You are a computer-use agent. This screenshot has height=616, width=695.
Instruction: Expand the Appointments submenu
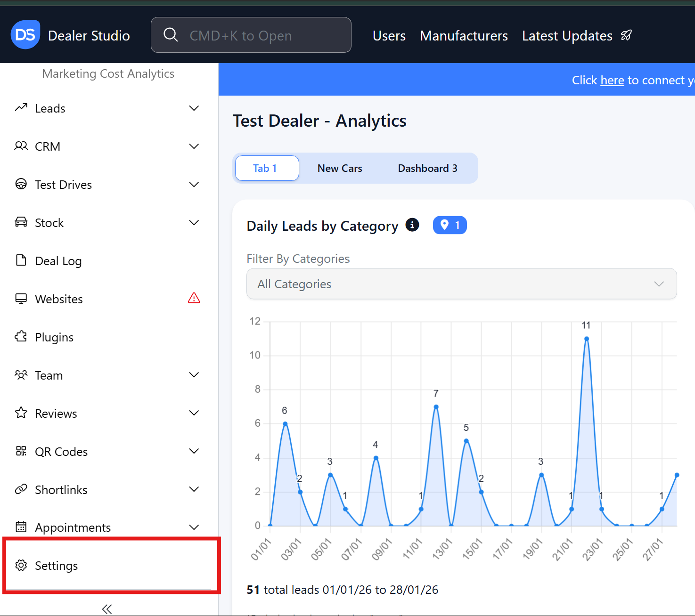(x=194, y=527)
